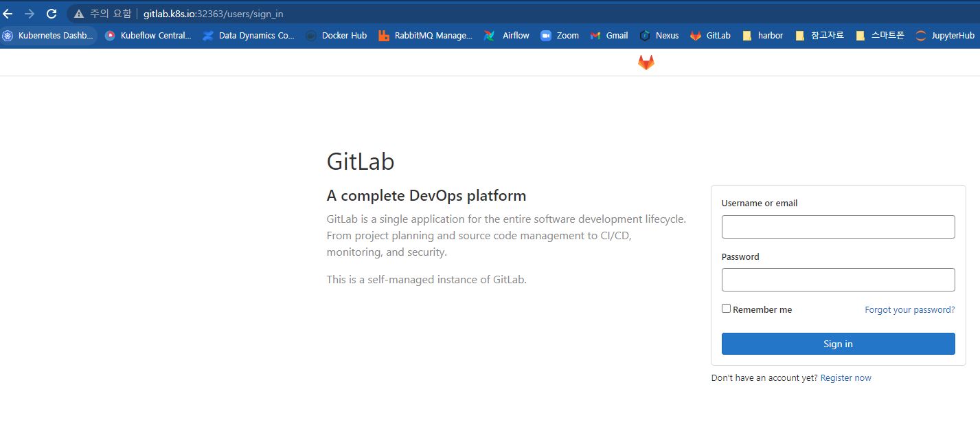Screen dimensions: 980x440
Task: Click the browser forward arrow
Action: [x=29, y=14]
